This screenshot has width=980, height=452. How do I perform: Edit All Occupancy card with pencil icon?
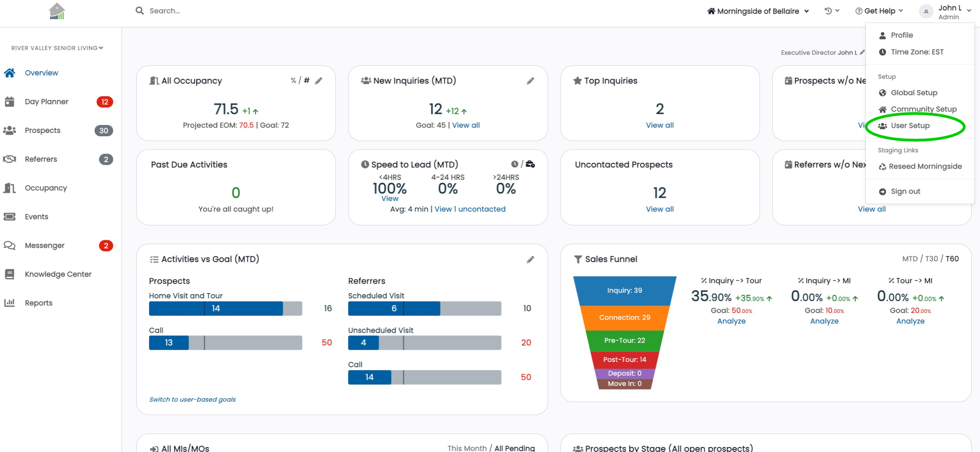coord(319,80)
